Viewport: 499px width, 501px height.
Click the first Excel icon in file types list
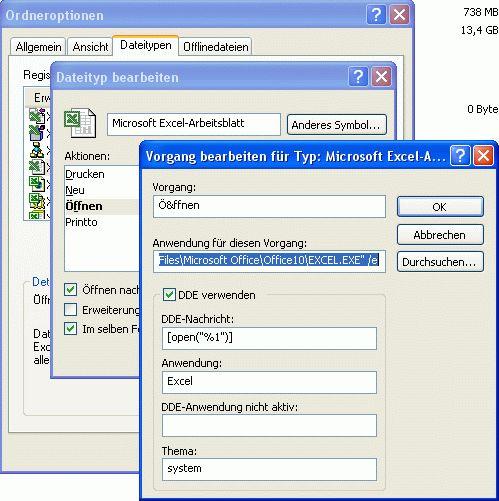[x=37, y=116]
